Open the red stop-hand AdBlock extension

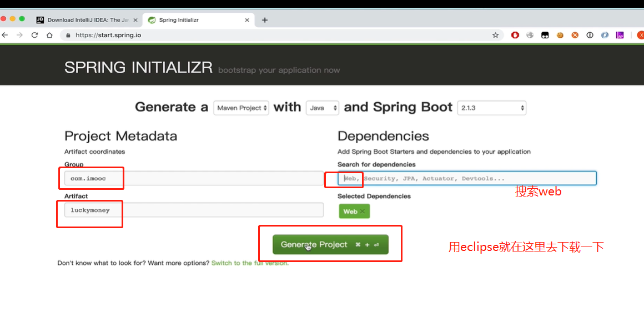pos(515,36)
